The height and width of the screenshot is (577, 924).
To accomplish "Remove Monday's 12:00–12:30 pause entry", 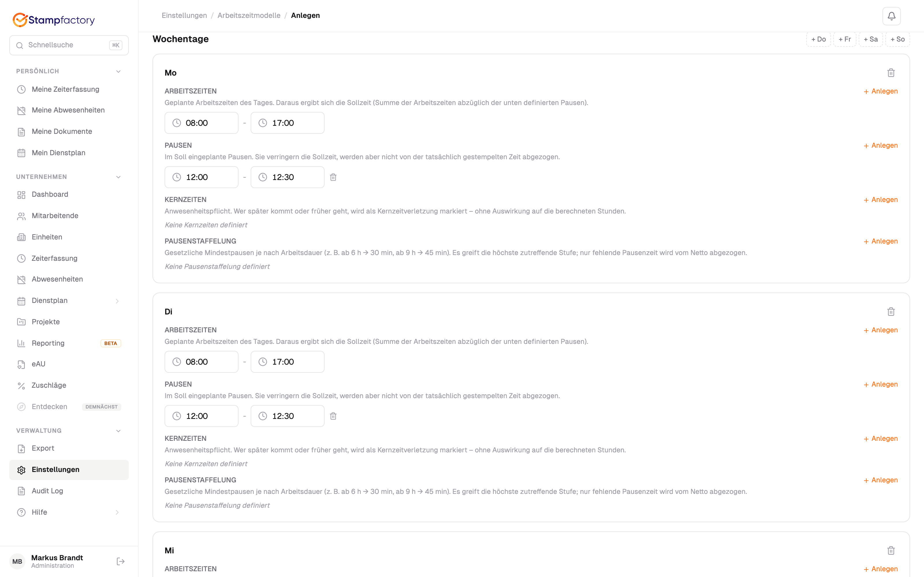I will (333, 177).
